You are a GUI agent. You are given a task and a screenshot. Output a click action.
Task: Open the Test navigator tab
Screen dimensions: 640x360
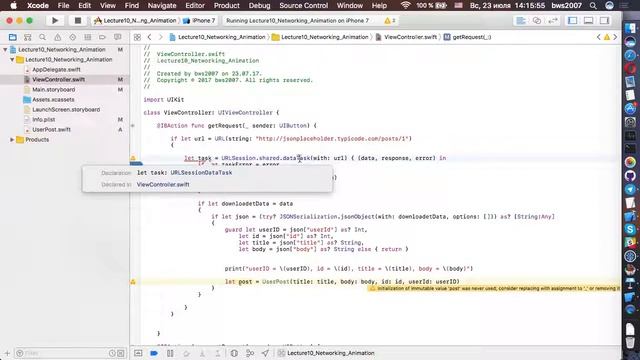[x=72, y=37]
